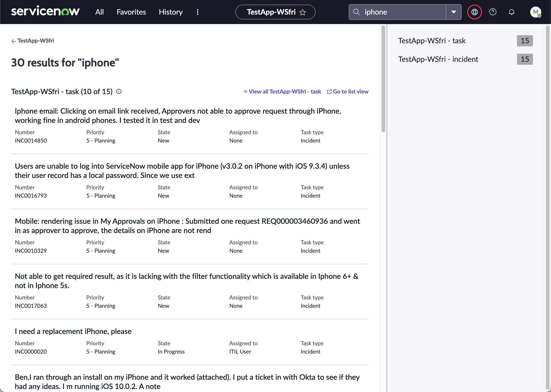Click incident number INC0010329
This screenshot has height=392, width=551.
(31, 251)
